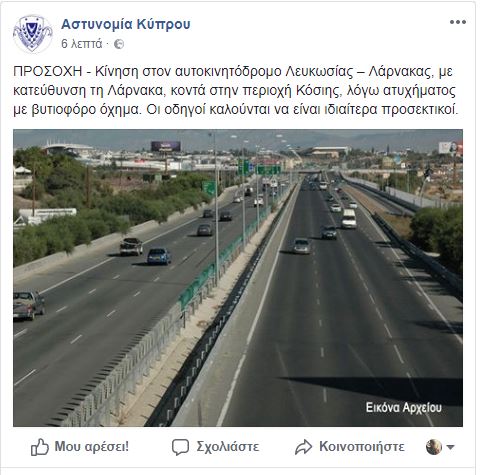Click the blue car in the highway photo
Viewport: 481px width, 475px height.
(x=159, y=256)
